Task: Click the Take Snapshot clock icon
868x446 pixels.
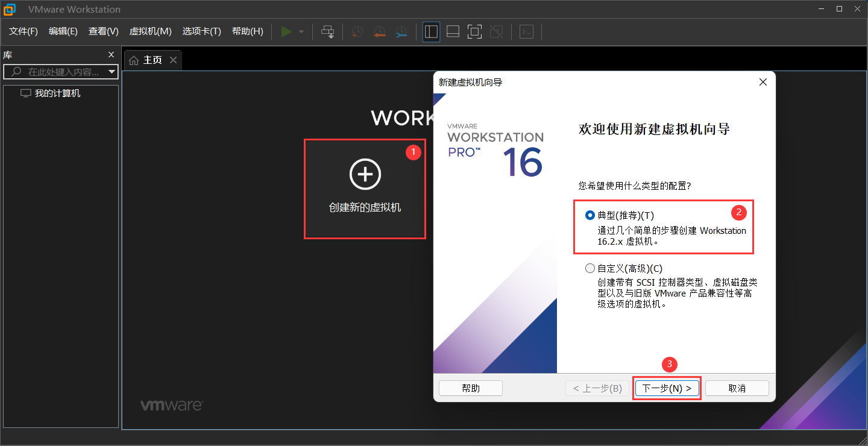Action: coord(357,32)
